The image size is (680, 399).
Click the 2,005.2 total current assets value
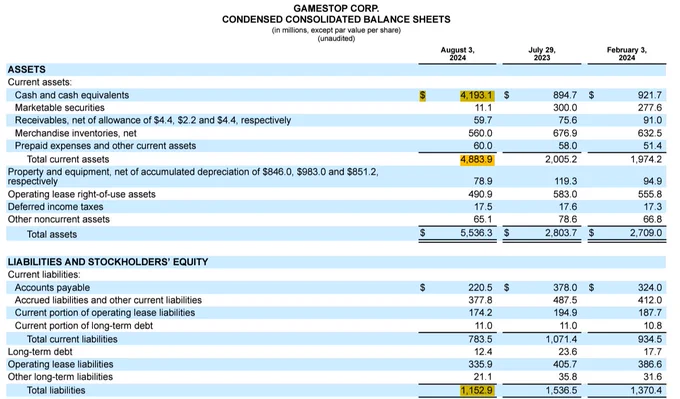pos(561,159)
